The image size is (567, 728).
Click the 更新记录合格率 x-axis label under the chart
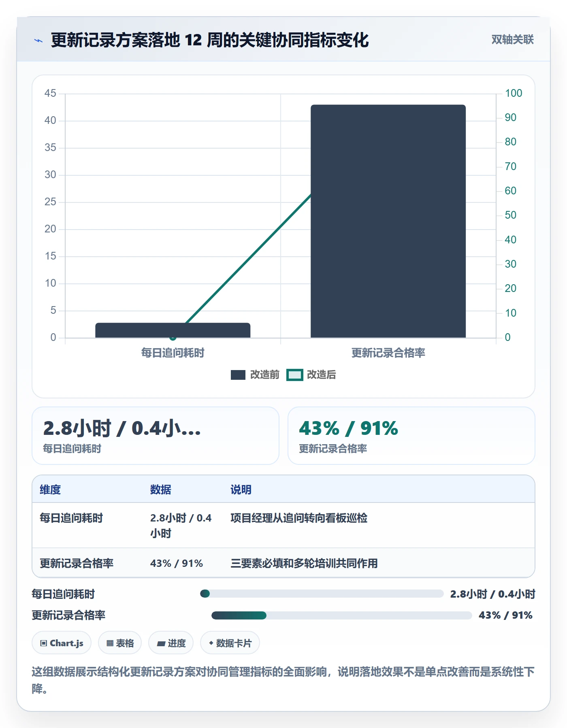tap(388, 353)
